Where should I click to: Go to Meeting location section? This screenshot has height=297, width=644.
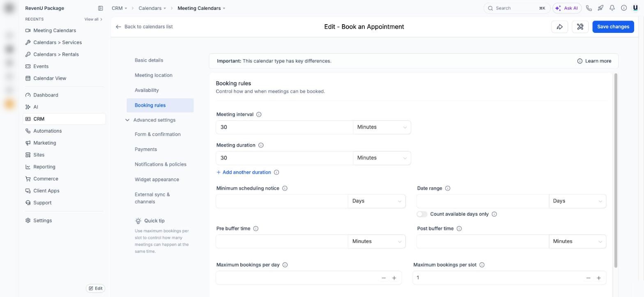coord(153,76)
